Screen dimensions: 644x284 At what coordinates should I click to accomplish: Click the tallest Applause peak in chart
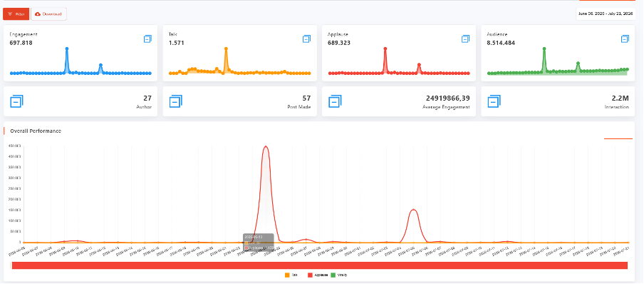click(266, 146)
